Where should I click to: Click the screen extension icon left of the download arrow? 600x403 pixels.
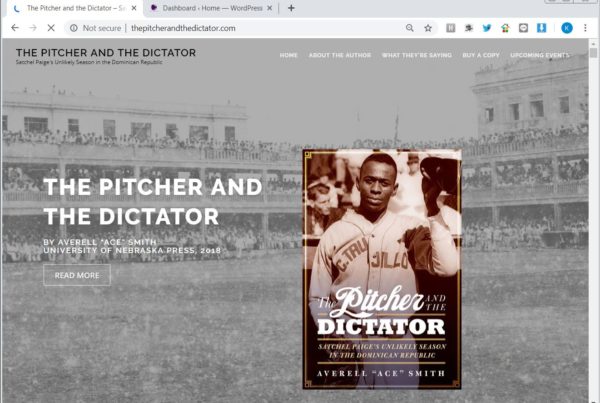[523, 28]
